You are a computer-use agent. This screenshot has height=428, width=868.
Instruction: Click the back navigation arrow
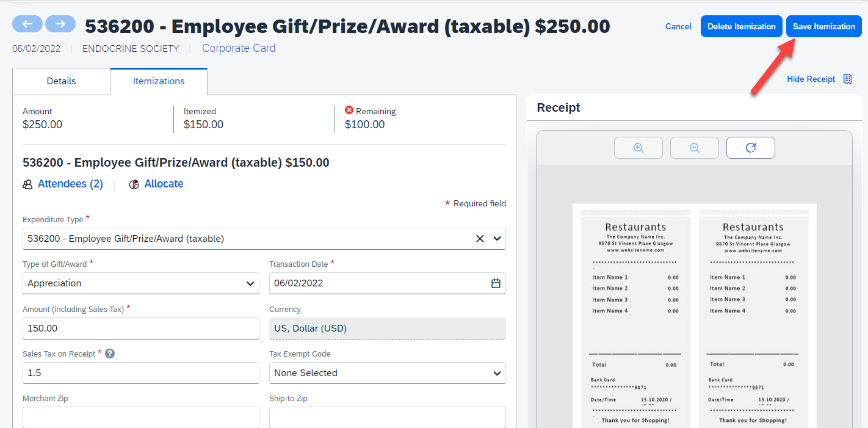pyautogui.click(x=27, y=24)
